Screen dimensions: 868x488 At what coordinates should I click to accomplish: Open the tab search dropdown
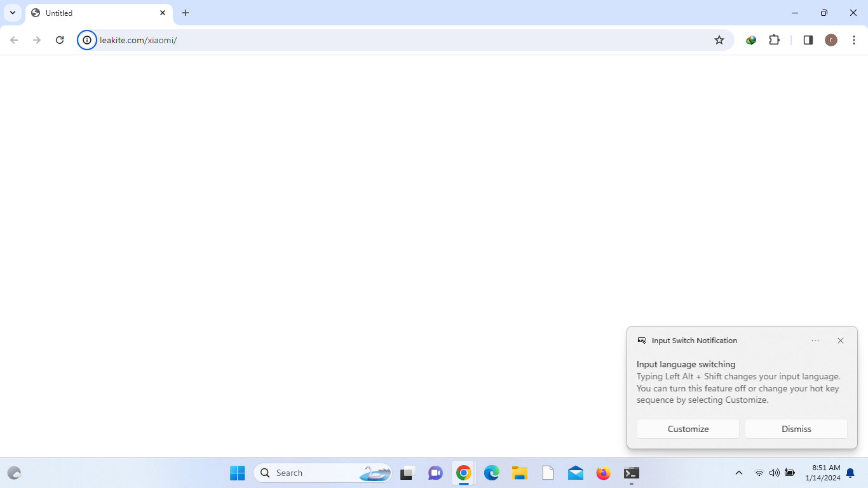[x=13, y=13]
